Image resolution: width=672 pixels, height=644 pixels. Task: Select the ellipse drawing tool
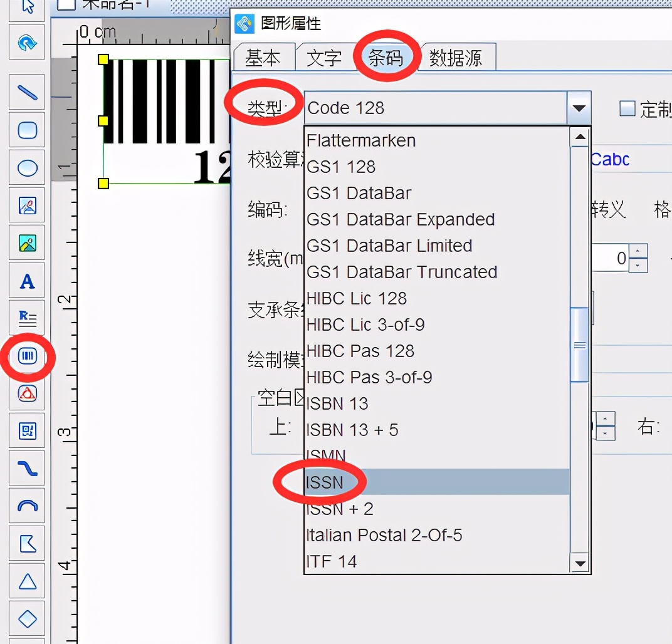click(x=27, y=168)
